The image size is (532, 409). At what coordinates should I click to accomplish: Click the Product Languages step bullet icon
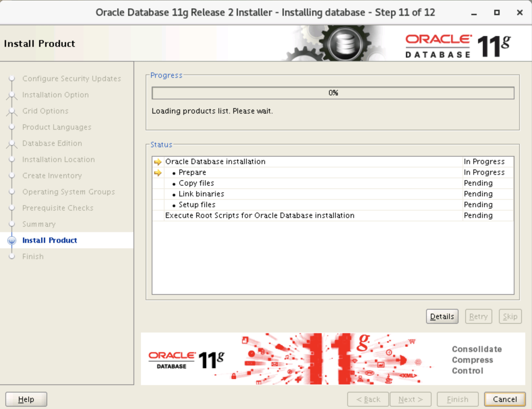[12, 127]
